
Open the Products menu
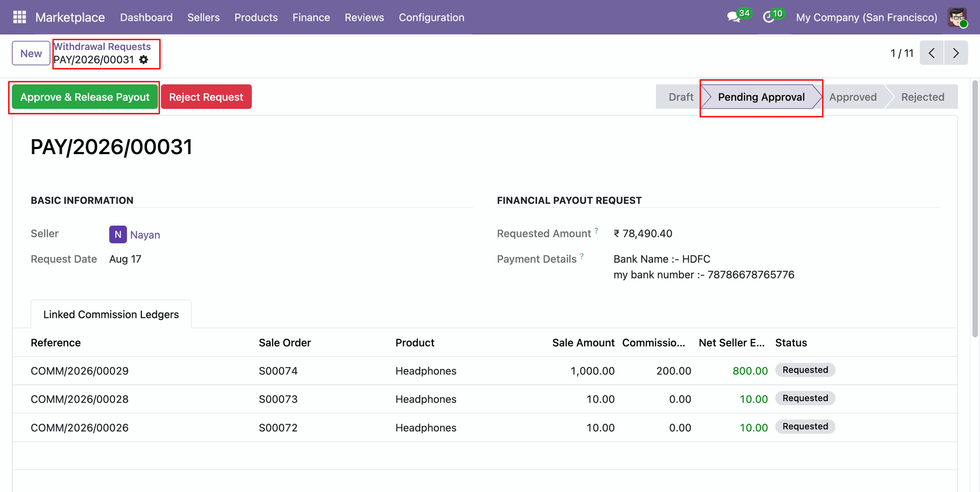(x=256, y=17)
